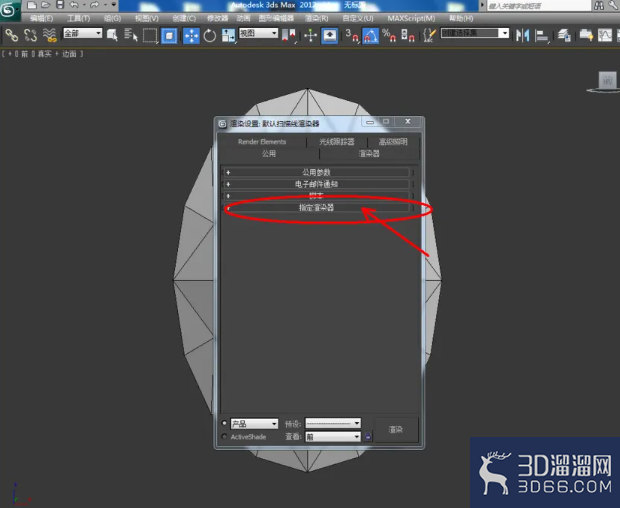Viewport: 620px width, 508px height.
Task: Switch to the Advanced Lighting tab
Action: pos(393,142)
